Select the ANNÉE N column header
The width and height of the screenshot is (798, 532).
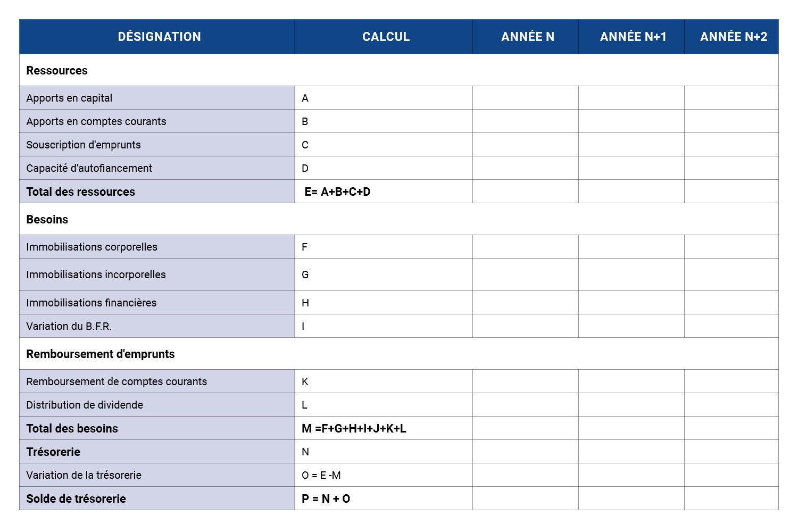click(x=527, y=37)
